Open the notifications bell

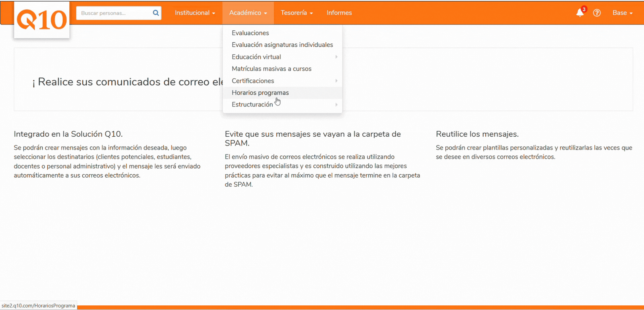point(580,13)
